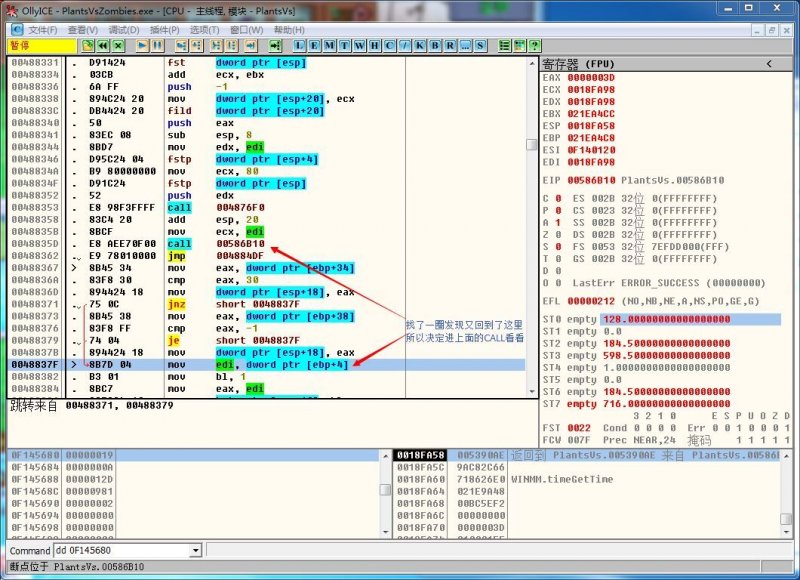Open the 文件(F) menu

pyautogui.click(x=43, y=30)
